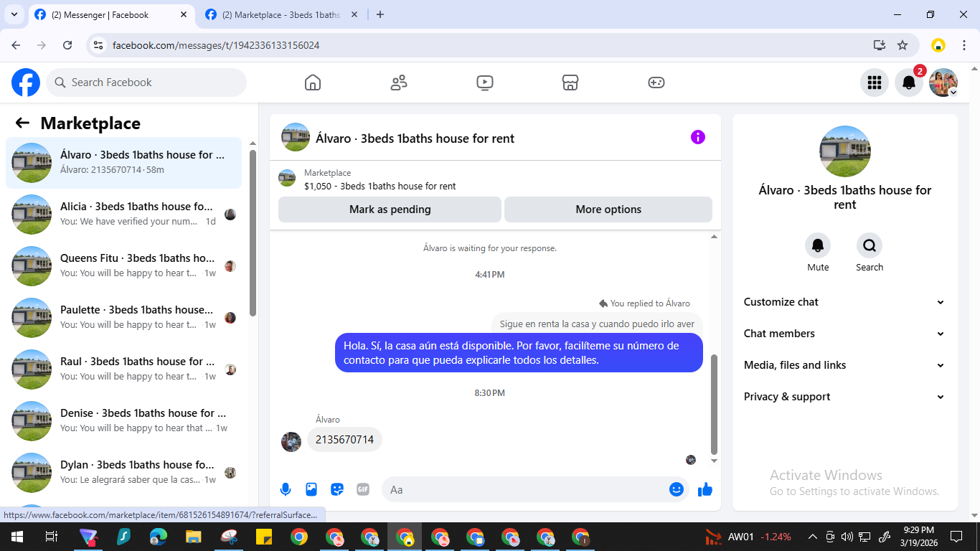
Task: Reload the page in browser
Action: [67, 45]
